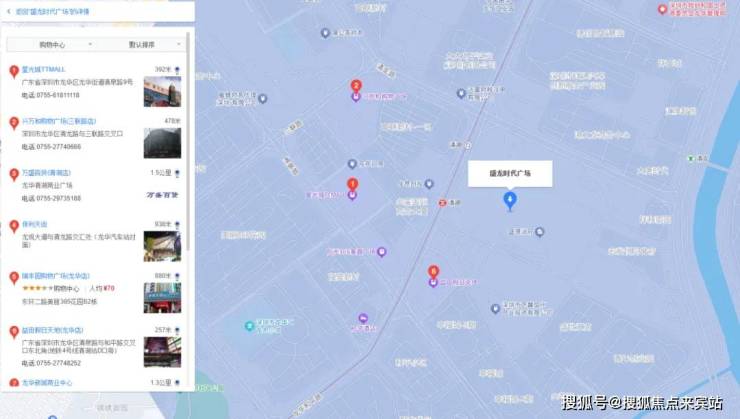Click navigation icon beside 257米 distance
This screenshot has width=740, height=419.
pos(177,331)
